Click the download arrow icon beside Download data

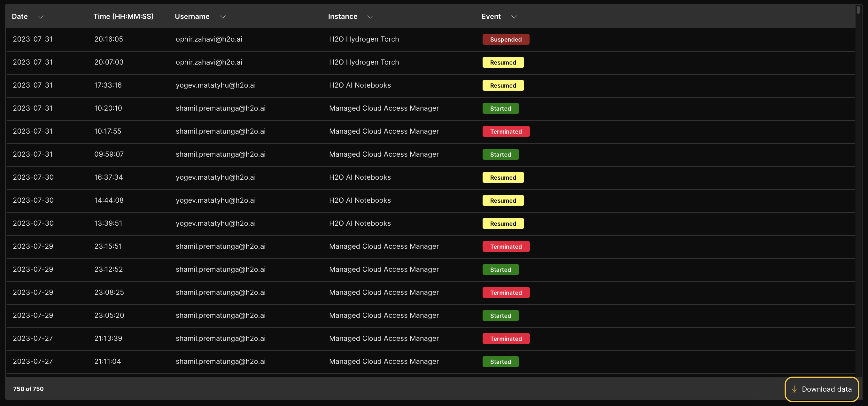[794, 389]
